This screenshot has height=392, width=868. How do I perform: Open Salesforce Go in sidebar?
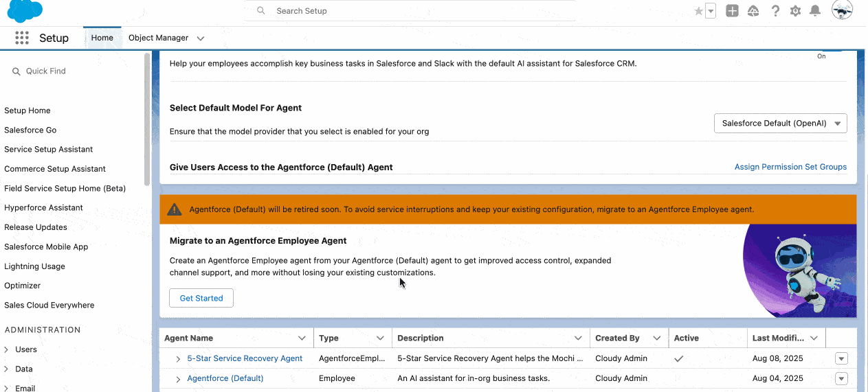pos(30,130)
